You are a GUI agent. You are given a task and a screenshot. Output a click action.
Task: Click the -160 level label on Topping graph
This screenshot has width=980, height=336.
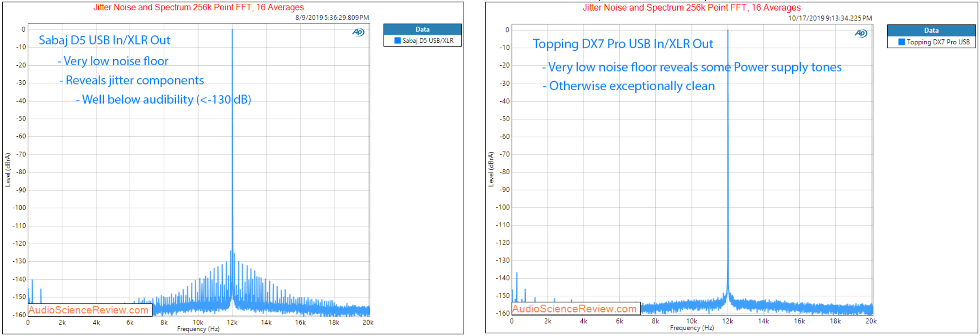pyautogui.click(x=503, y=314)
